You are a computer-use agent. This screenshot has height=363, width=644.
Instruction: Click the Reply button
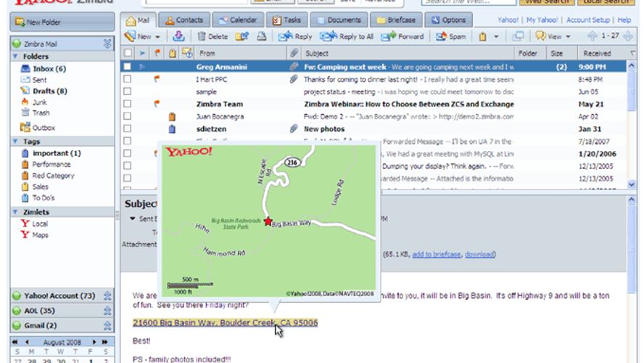pos(295,36)
